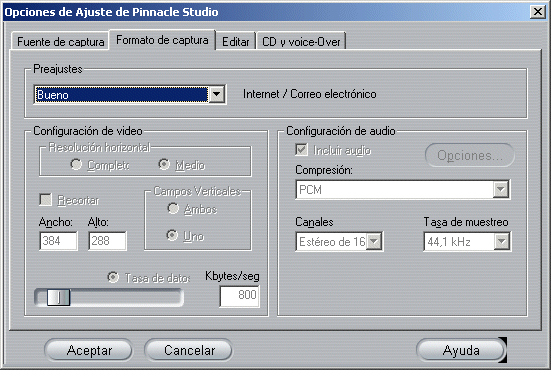Switch to the Fuente de captura tab

60,42
